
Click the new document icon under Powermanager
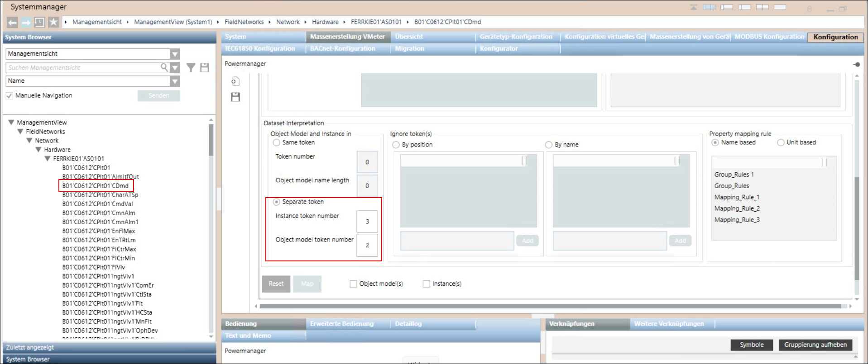point(235,81)
